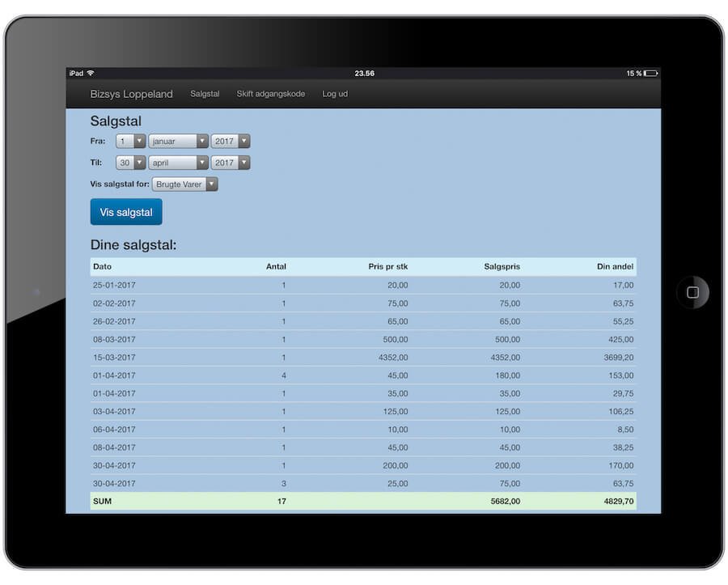Open the Fra year dropdown
This screenshot has width=728, height=585.
click(x=231, y=141)
